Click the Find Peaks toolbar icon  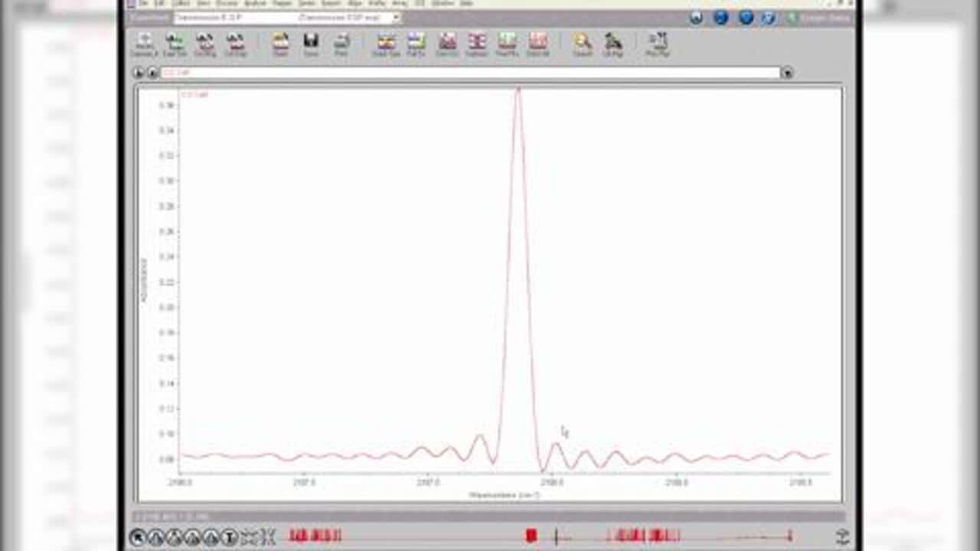[x=507, y=44]
